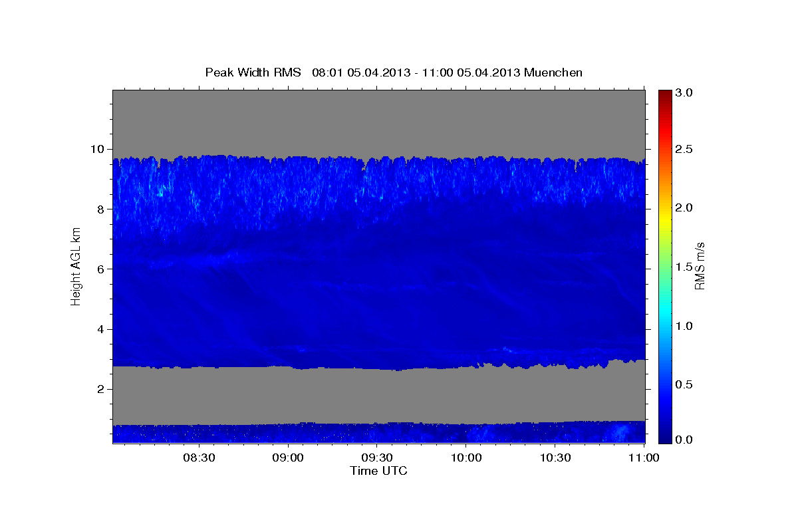Click the colorbar value 2.5
798x532 pixels.
684,149
